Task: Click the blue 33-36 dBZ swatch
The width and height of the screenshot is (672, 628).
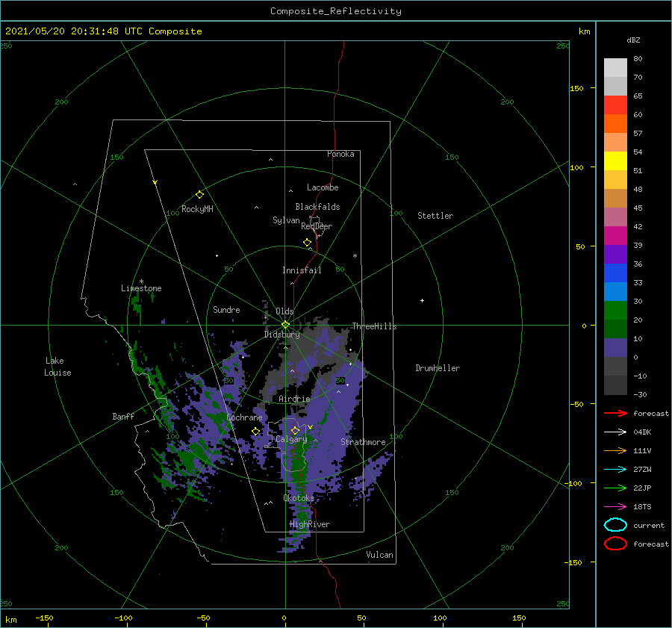Action: pos(615,273)
